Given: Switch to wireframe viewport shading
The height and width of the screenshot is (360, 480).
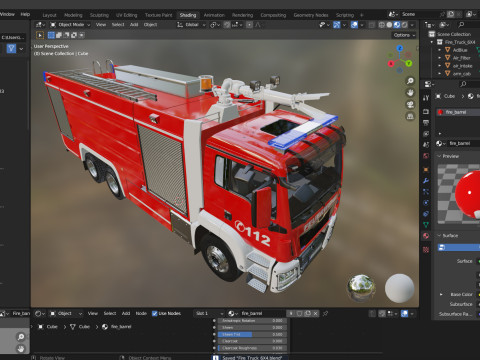Looking at the screenshot, I should tap(382, 25).
